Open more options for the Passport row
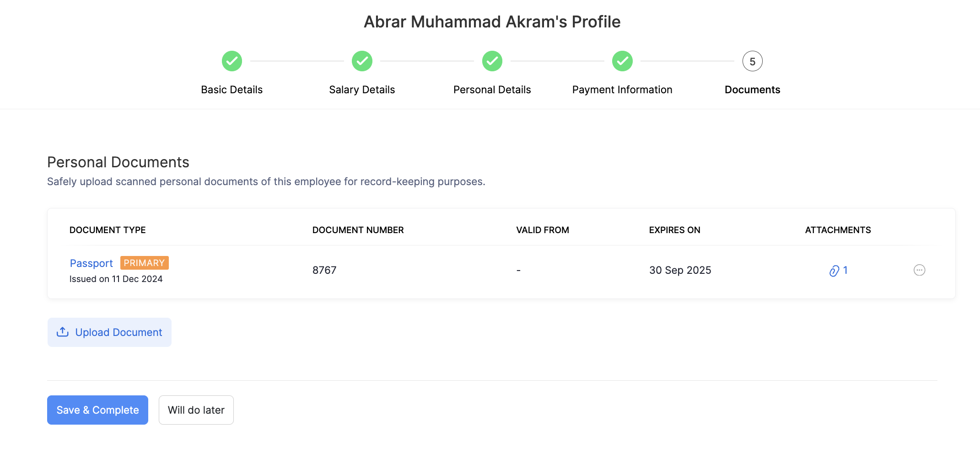This screenshot has width=980, height=458. [919, 270]
